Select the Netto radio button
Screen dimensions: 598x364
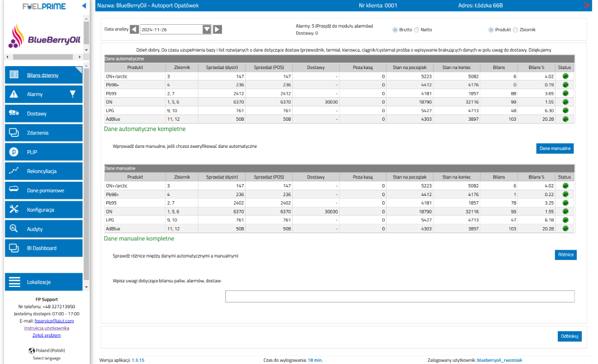tap(416, 30)
